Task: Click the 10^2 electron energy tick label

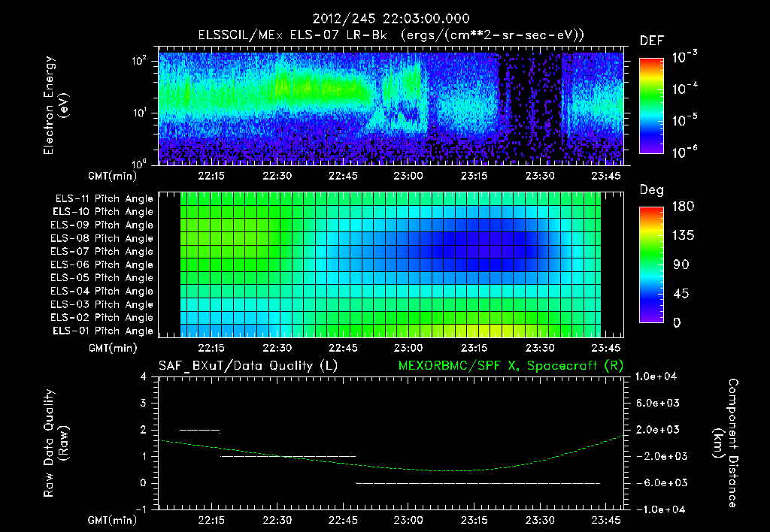Action: (139, 62)
